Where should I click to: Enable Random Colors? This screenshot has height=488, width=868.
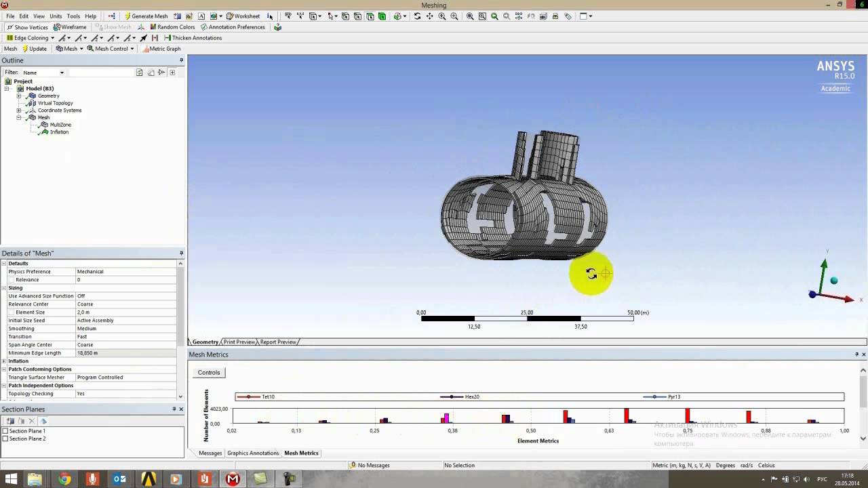172,27
